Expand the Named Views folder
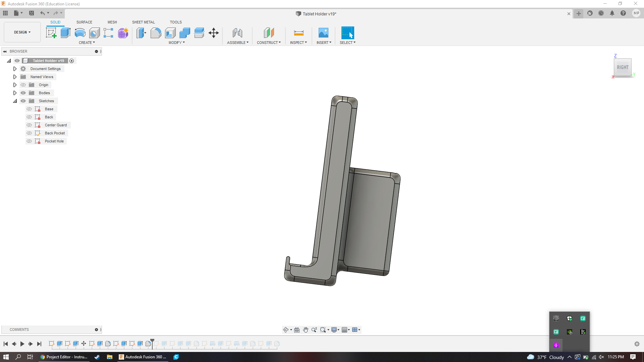Screen dimensions: 644x362 [15, 77]
